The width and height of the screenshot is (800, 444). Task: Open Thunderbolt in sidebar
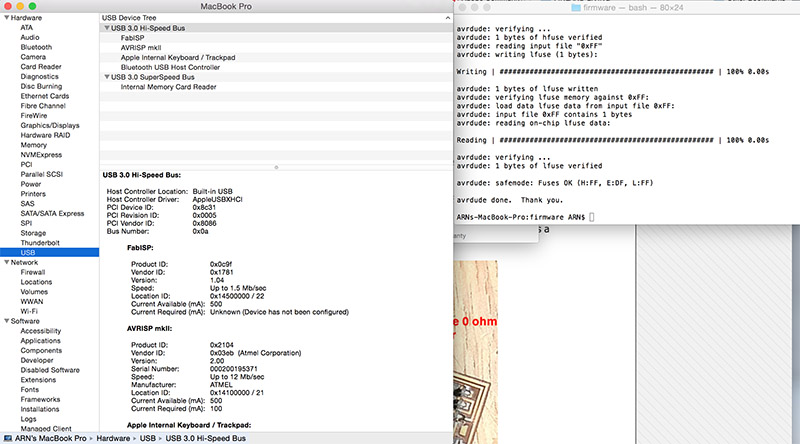click(40, 243)
